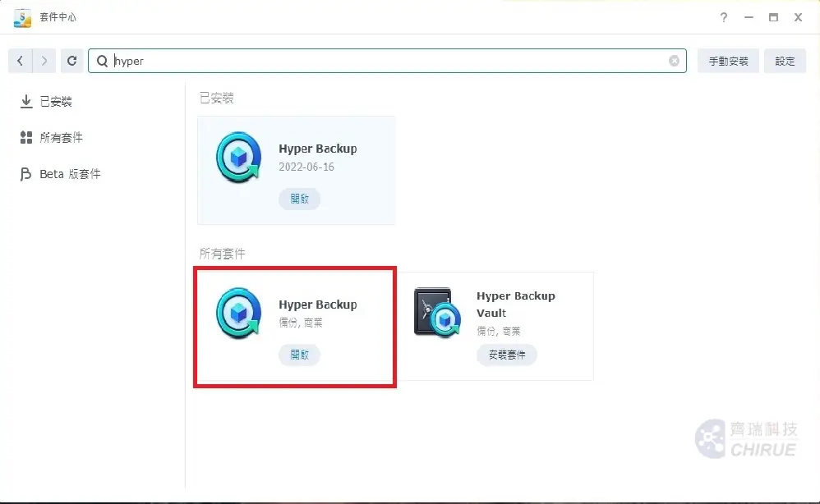Click the 2022-06-16 date text
Image resolution: width=820 pixels, height=504 pixels.
point(306,167)
